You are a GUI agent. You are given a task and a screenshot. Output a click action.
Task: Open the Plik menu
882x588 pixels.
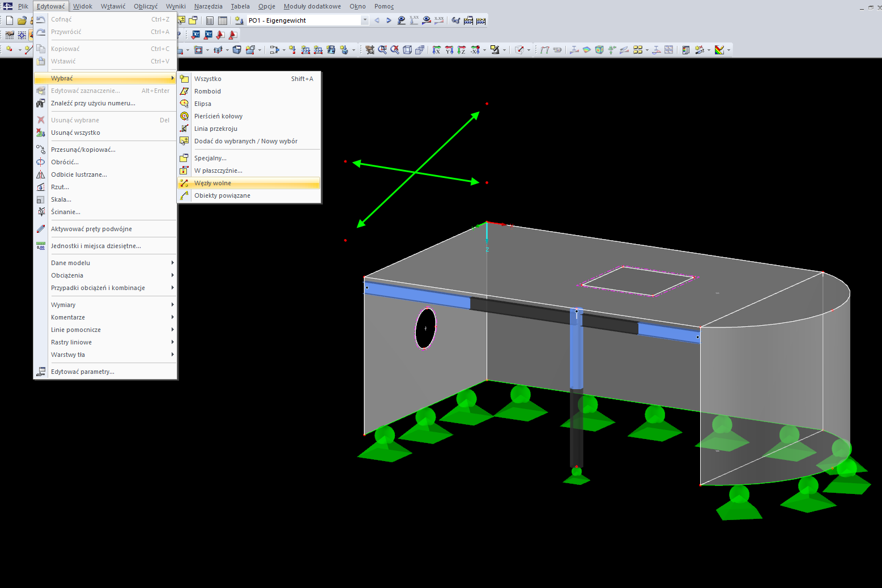[x=23, y=6]
